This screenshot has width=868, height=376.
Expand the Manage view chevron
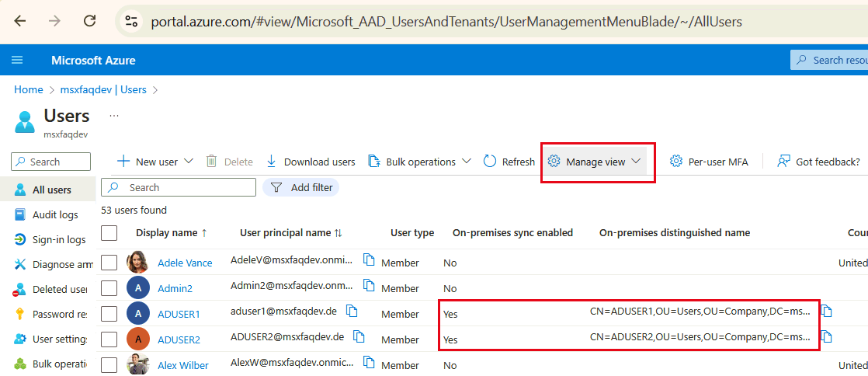636,161
